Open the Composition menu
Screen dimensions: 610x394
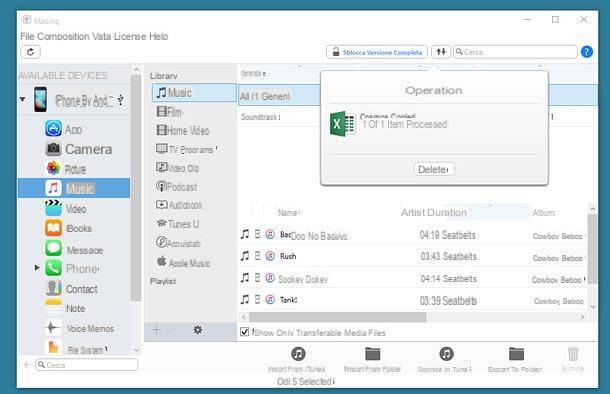pyautogui.click(x=63, y=37)
